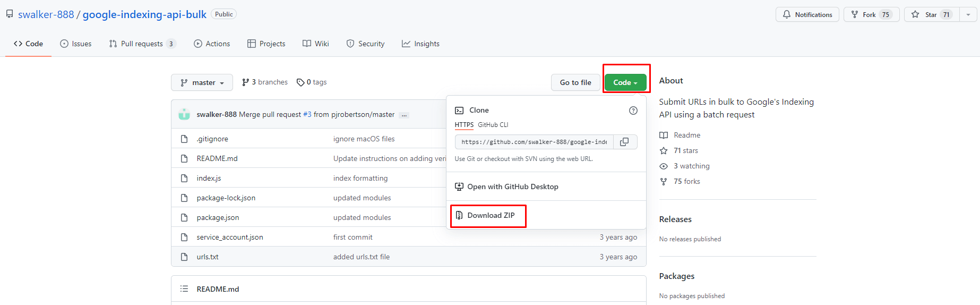
Task: Go to the Actions tab
Action: point(212,44)
